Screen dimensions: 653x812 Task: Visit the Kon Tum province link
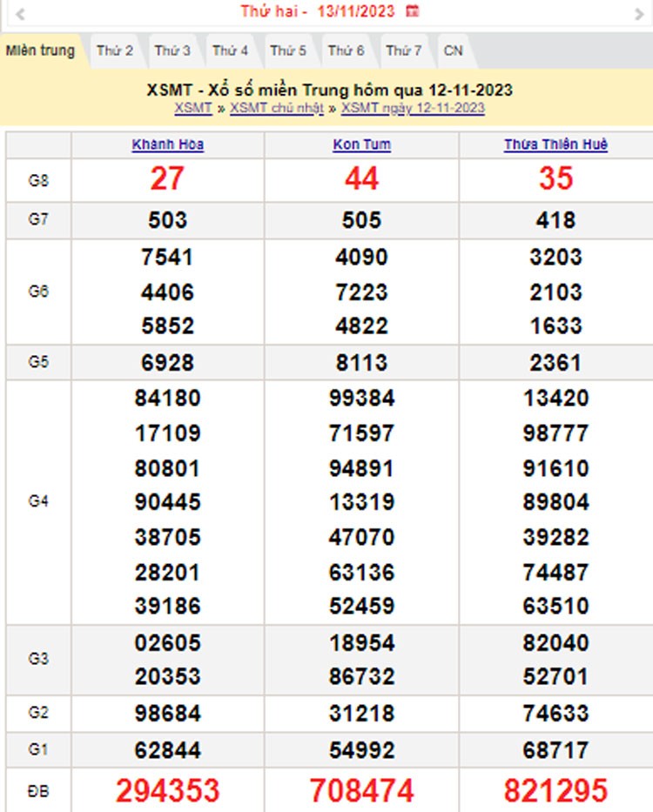(361, 144)
